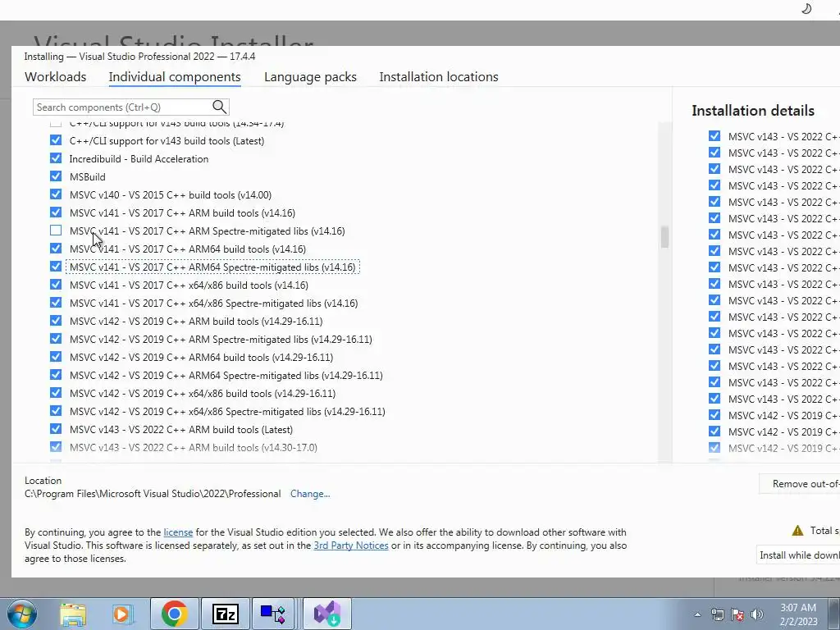Viewport: 840px width, 630px height.
Task: Uncheck MSVC v142 ARM64 build tools
Action: point(56,357)
